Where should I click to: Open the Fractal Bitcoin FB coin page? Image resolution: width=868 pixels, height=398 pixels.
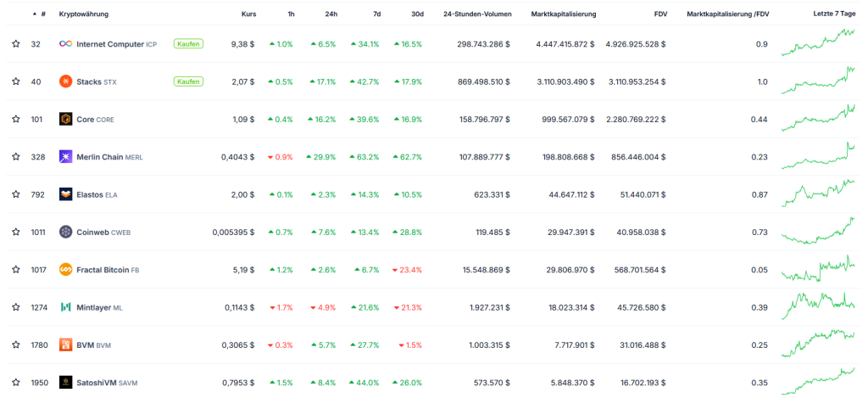[108, 270]
